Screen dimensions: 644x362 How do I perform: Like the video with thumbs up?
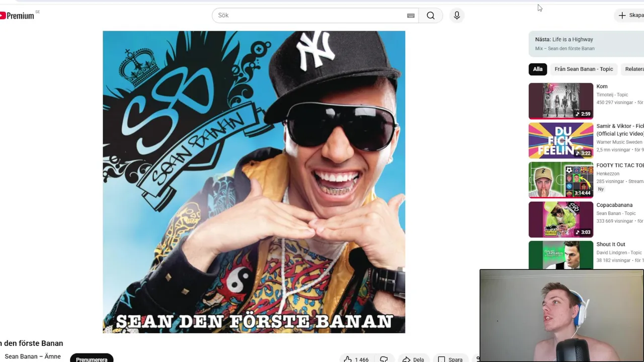click(356, 359)
